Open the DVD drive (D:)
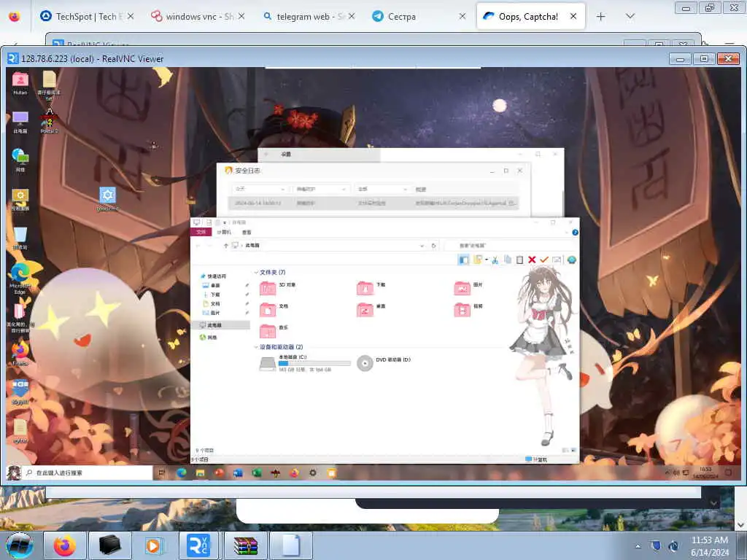 [384, 363]
